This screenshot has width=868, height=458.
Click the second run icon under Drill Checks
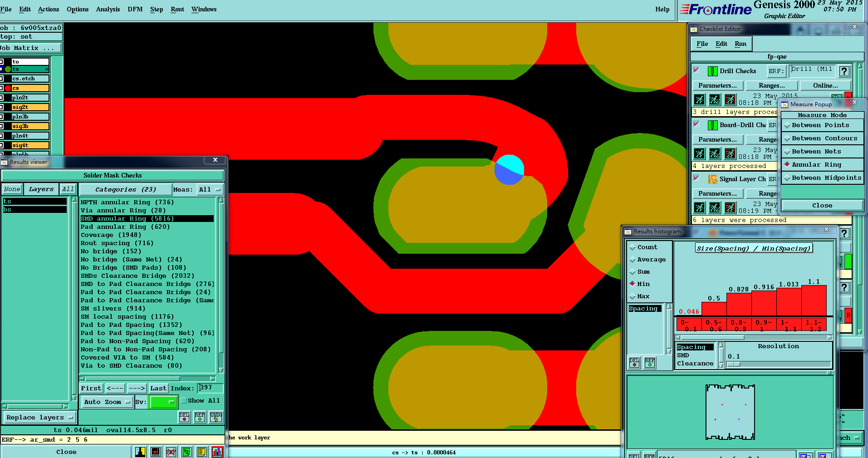pos(715,99)
